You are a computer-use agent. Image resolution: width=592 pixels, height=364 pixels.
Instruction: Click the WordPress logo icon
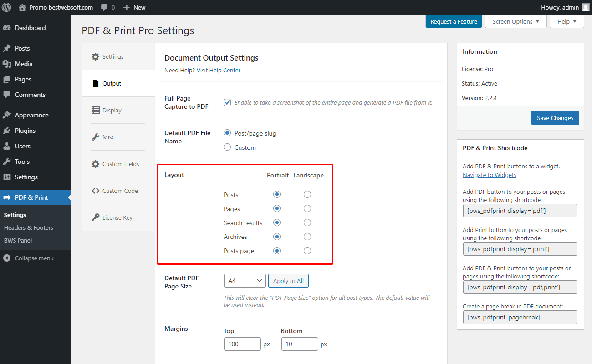click(x=7, y=7)
